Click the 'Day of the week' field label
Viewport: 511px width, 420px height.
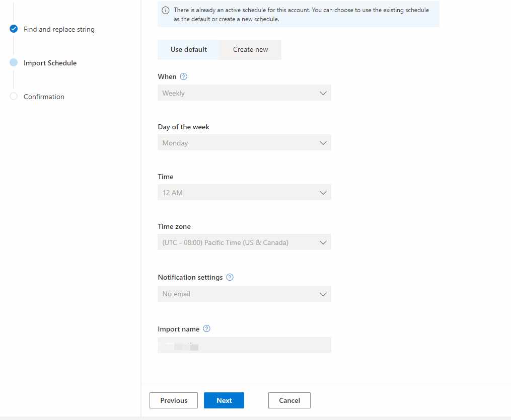tap(183, 127)
